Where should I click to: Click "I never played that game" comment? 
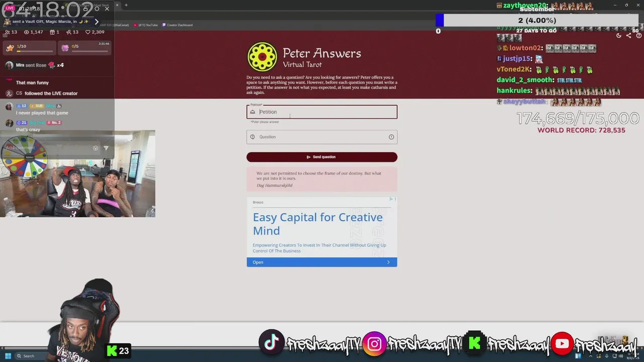pos(42,113)
